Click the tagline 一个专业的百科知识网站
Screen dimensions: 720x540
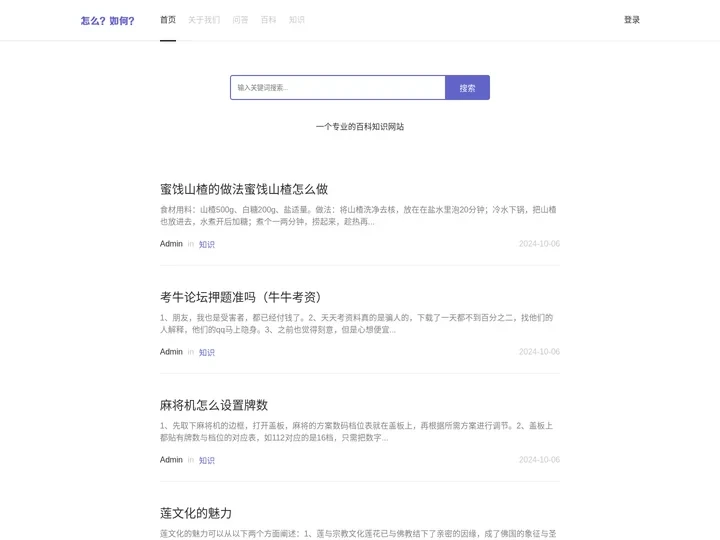pos(360,127)
